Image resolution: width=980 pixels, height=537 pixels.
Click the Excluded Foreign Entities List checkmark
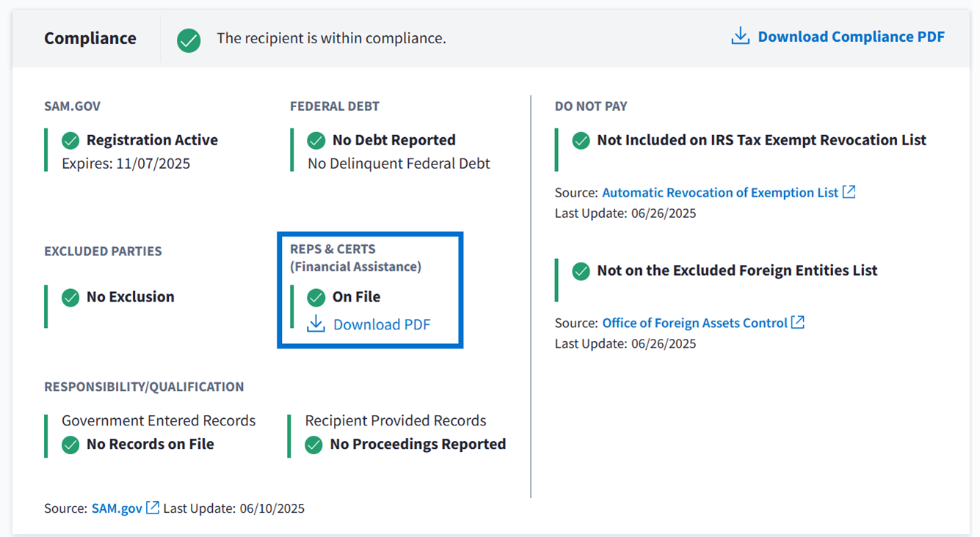click(x=581, y=271)
